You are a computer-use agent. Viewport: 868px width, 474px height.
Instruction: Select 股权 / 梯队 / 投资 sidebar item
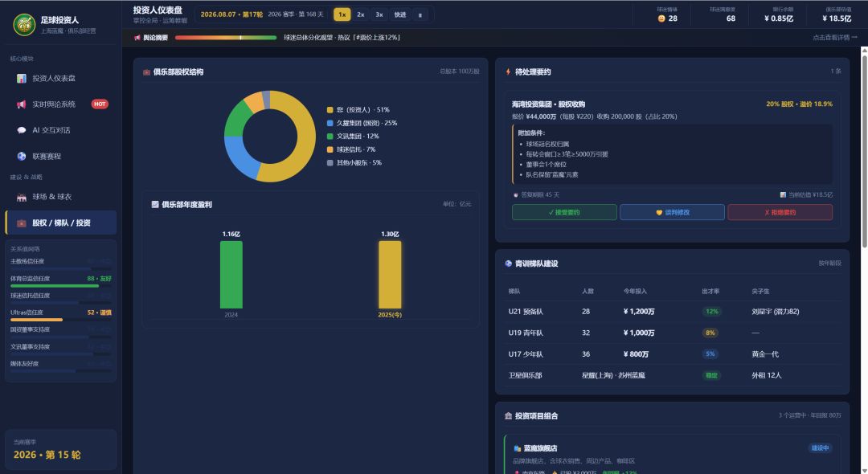[61, 223]
